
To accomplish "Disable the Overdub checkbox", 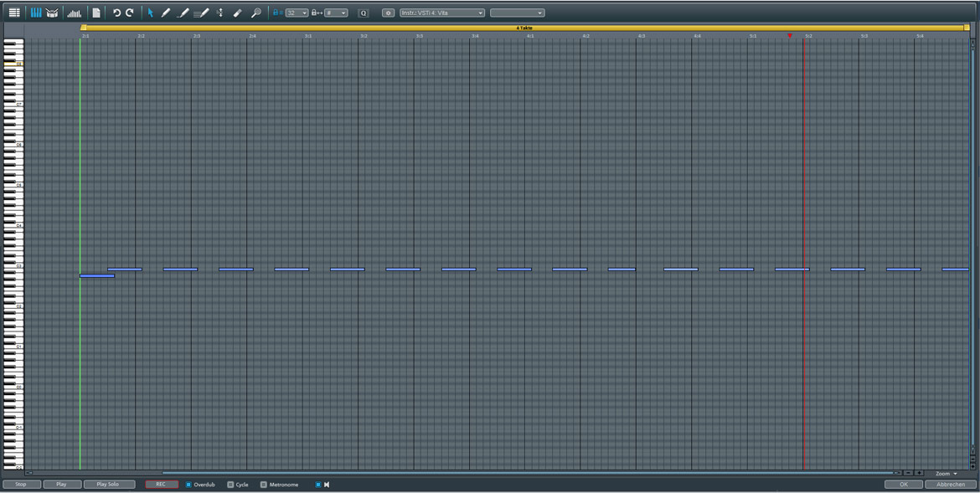I will (188, 485).
